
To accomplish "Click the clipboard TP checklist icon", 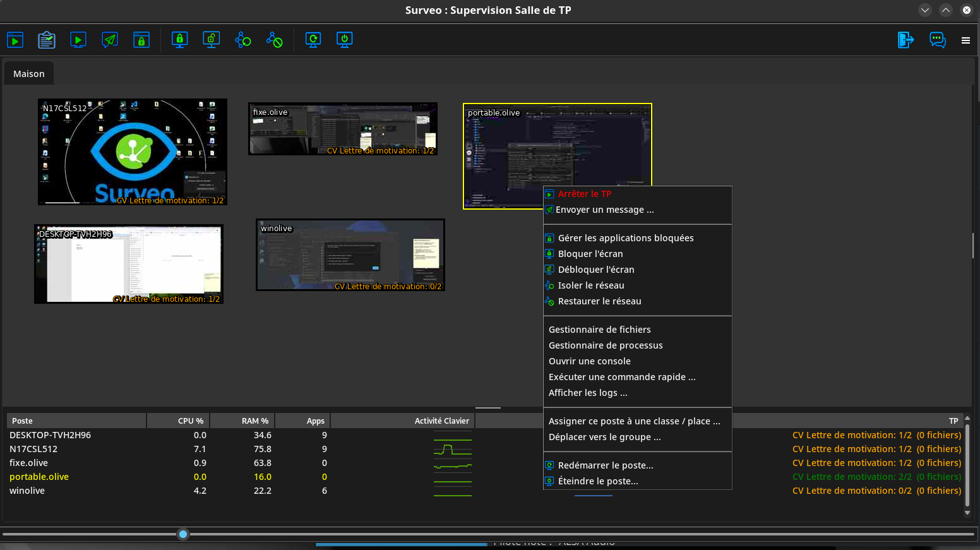I will pos(47,39).
